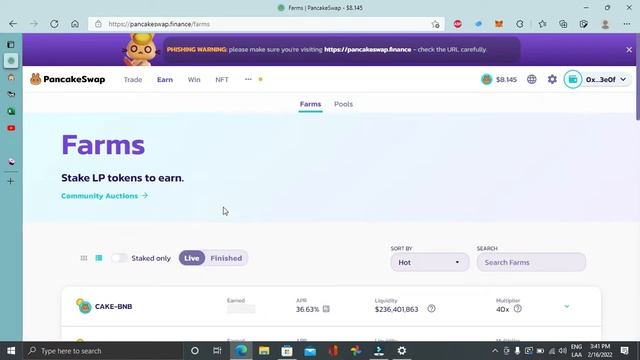The width and height of the screenshot is (640, 360).
Task: Open browser collections
Action: coord(563,24)
